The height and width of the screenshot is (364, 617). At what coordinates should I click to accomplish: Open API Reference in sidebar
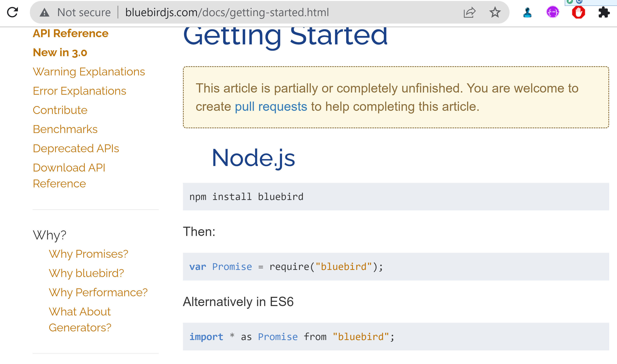[71, 33]
